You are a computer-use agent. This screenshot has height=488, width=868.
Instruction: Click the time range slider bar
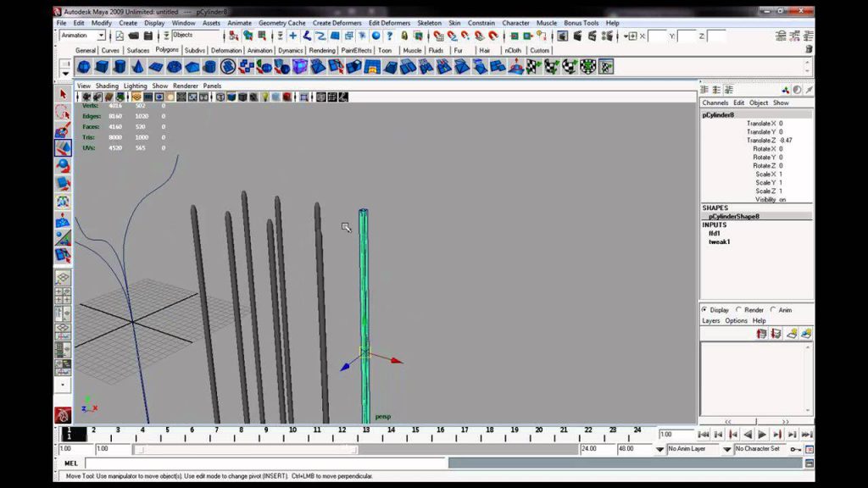[247, 449]
